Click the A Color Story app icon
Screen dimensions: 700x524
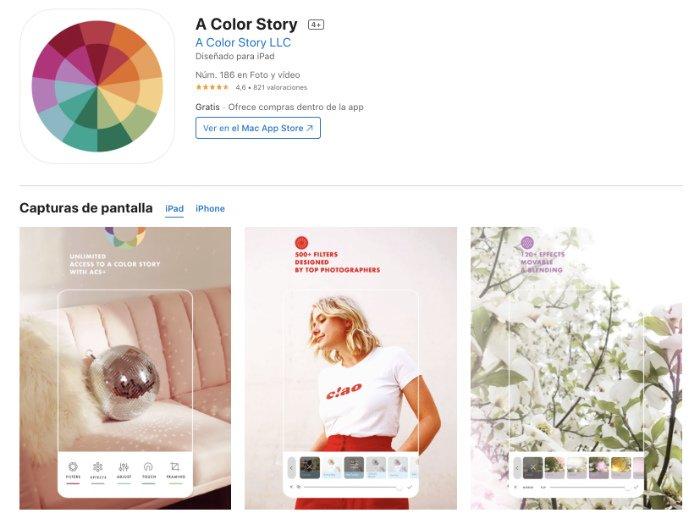coord(97,86)
